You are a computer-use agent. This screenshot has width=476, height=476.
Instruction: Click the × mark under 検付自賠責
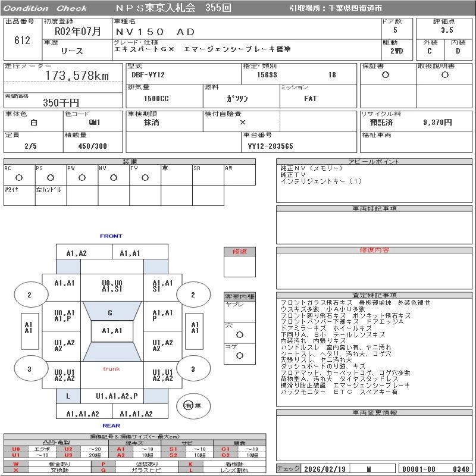click(x=242, y=123)
